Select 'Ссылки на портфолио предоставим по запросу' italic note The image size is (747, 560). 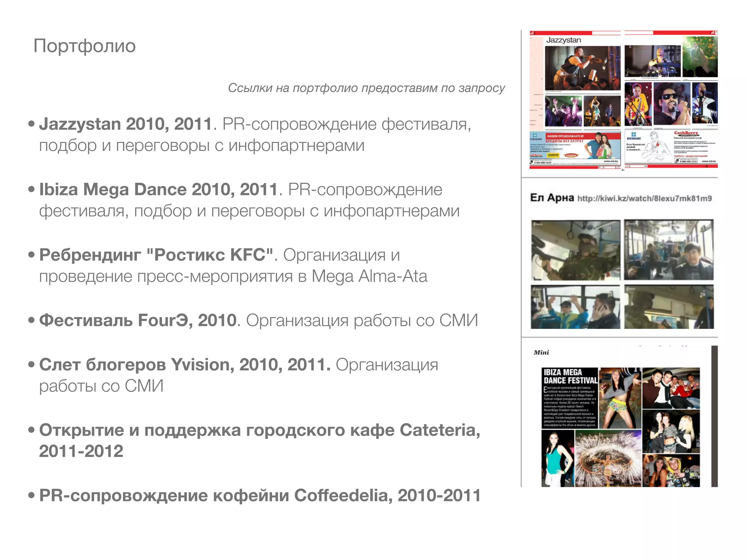[366, 88]
